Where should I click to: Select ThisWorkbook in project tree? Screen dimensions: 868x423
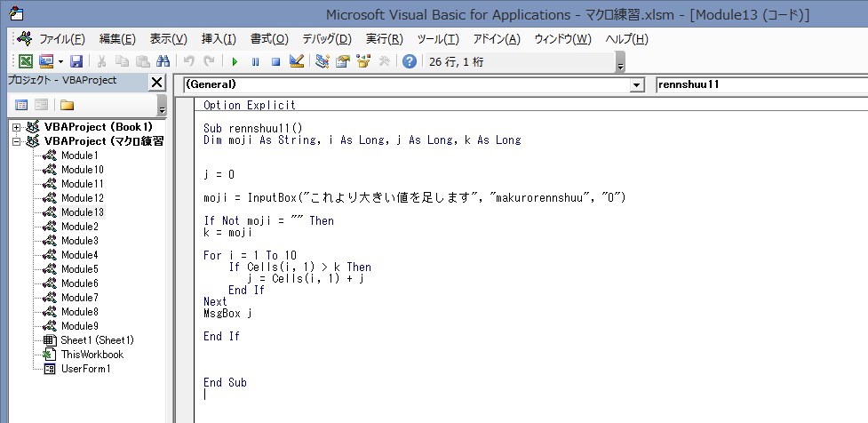pos(92,355)
